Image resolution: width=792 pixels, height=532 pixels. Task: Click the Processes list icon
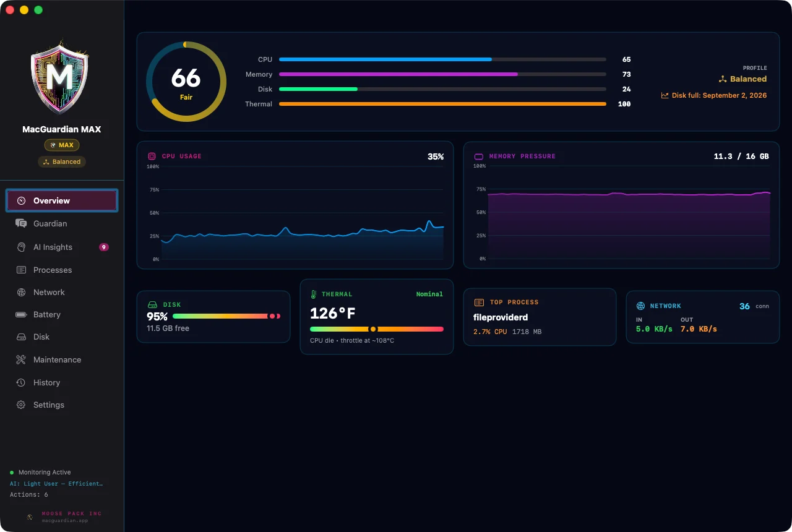point(21,270)
